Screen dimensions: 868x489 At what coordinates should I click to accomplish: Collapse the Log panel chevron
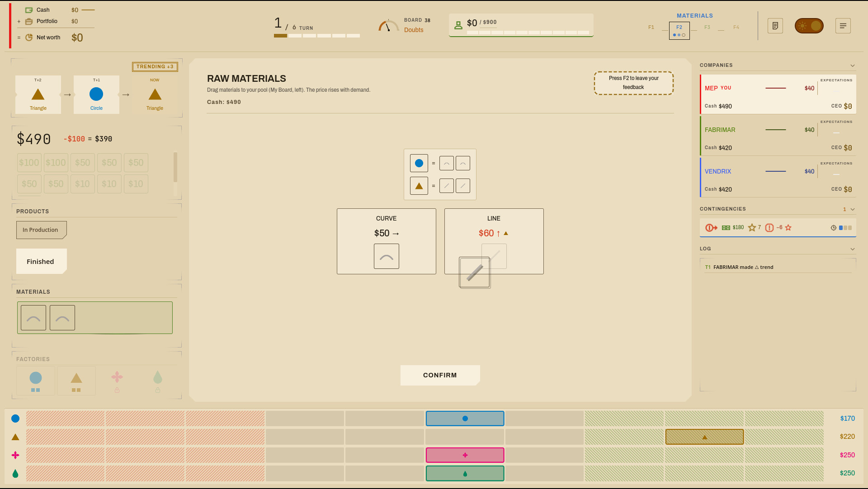[852, 249]
